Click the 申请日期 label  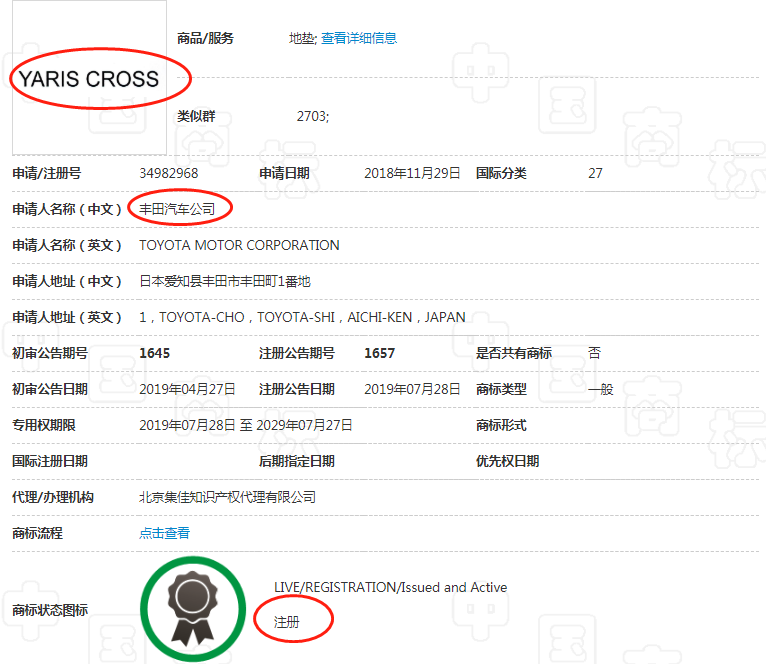click(x=284, y=173)
